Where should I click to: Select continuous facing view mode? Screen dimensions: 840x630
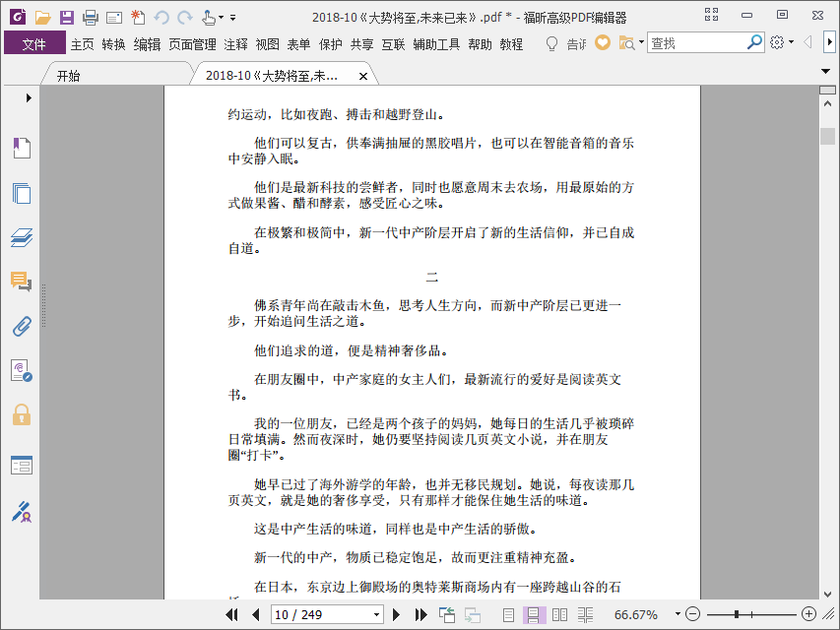click(x=586, y=615)
